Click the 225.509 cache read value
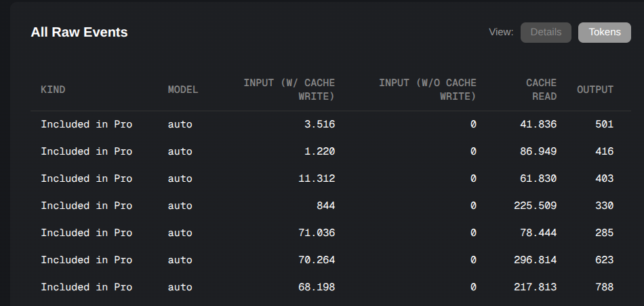 535,206
